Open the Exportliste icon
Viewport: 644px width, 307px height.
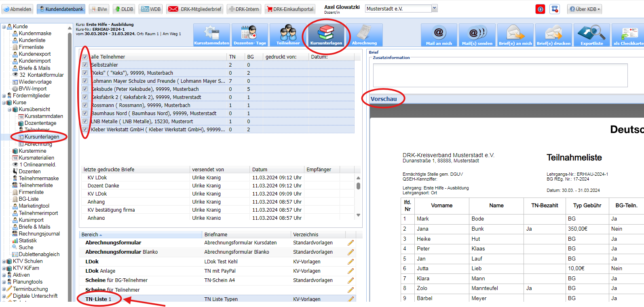591,35
